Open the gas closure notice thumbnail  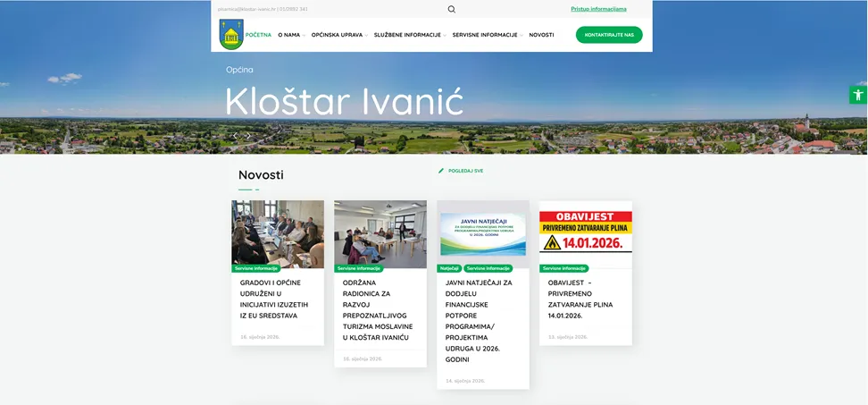pos(585,232)
